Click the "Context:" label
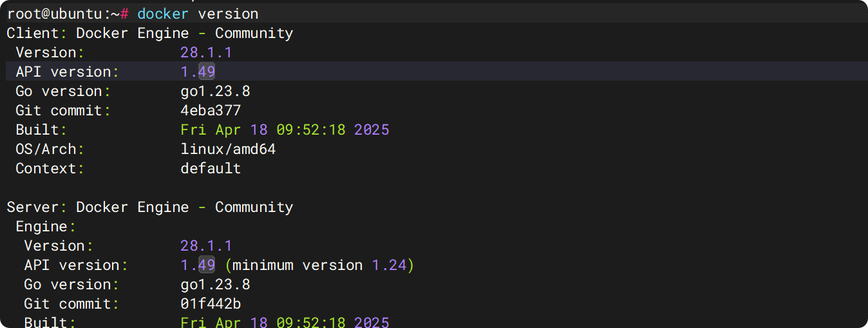Image resolution: width=868 pixels, height=328 pixels. 50,168
